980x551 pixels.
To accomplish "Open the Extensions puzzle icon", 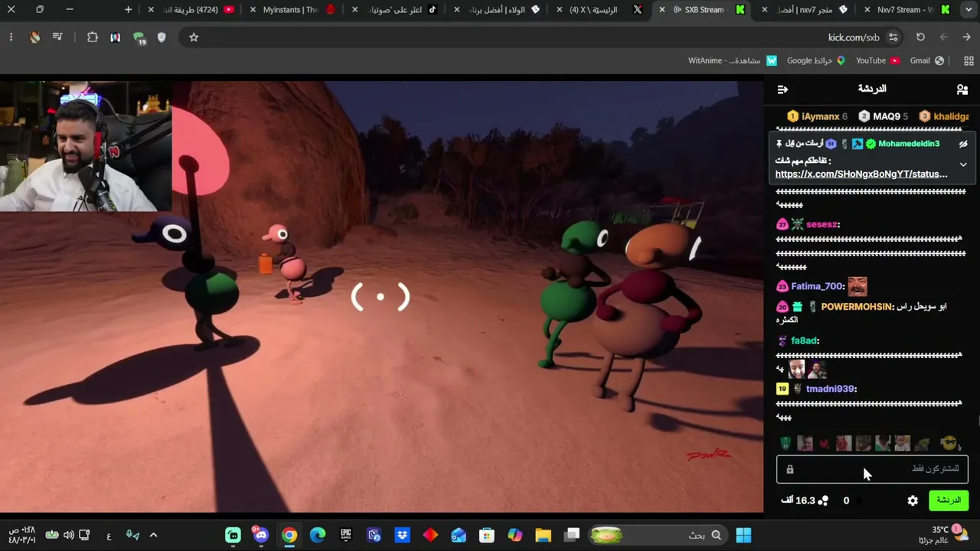I will pyautogui.click(x=93, y=37).
